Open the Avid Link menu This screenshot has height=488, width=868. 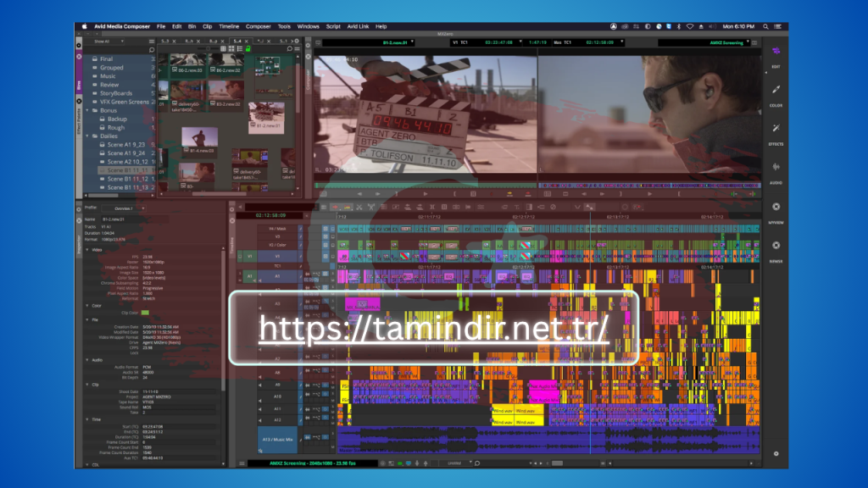[358, 26]
